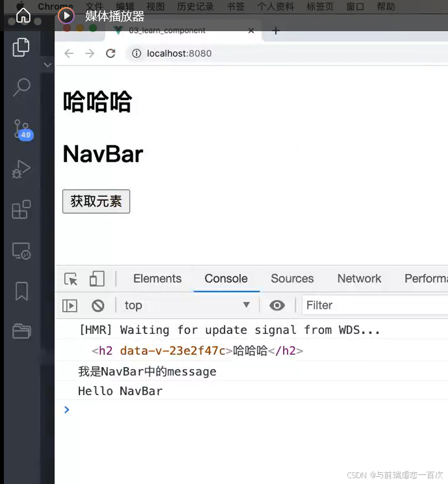Open the Remote Explorer monitor icon
The width and height of the screenshot is (448, 484).
point(21,251)
